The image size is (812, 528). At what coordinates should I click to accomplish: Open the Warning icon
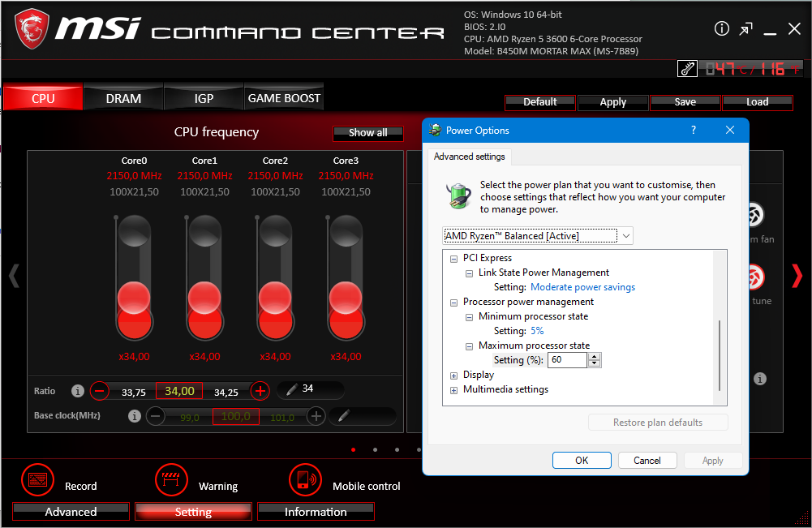click(171, 480)
